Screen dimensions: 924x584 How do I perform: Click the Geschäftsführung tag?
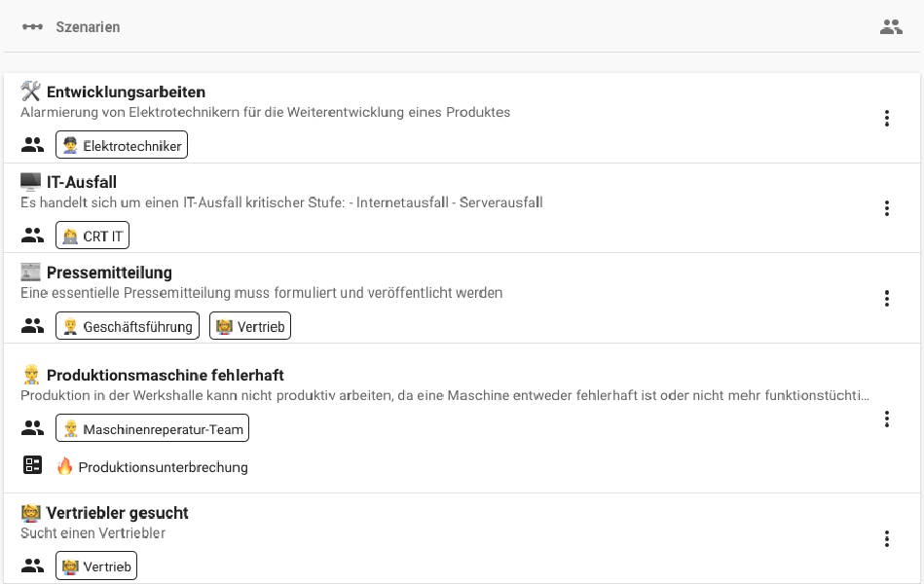click(128, 325)
